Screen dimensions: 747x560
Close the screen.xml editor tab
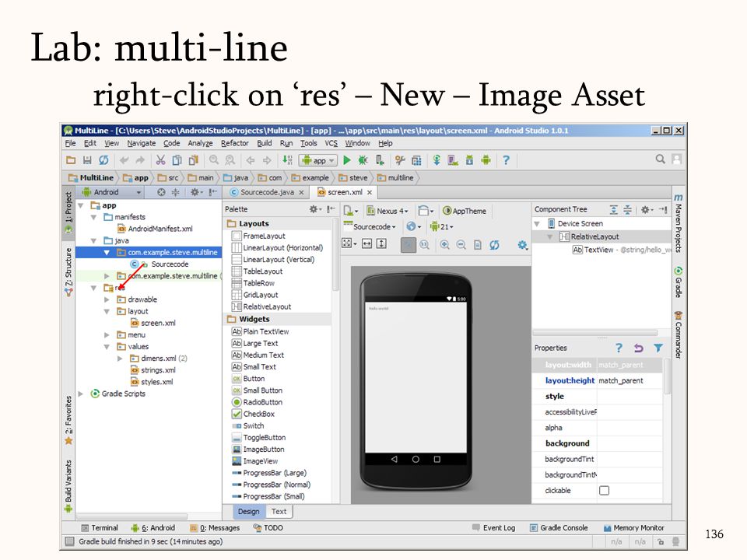click(x=369, y=192)
